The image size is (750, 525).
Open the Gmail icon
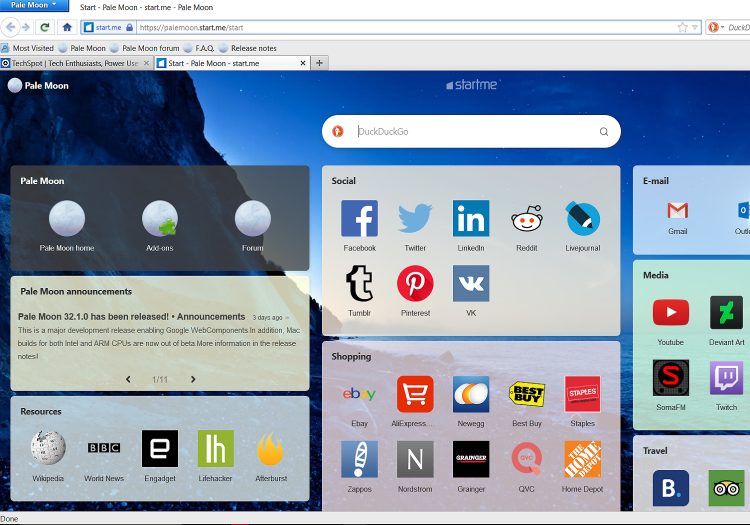point(678,210)
